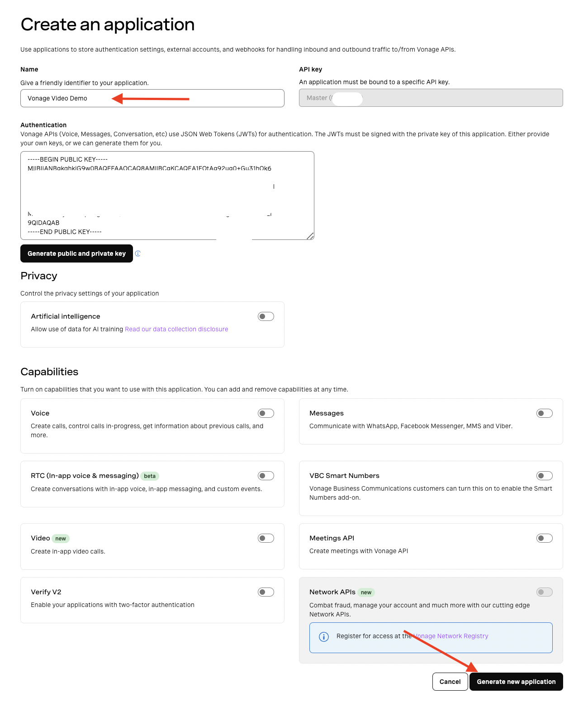Viewport: 588px width, 707px height.
Task: Click the Cancel button
Action: coord(450,681)
